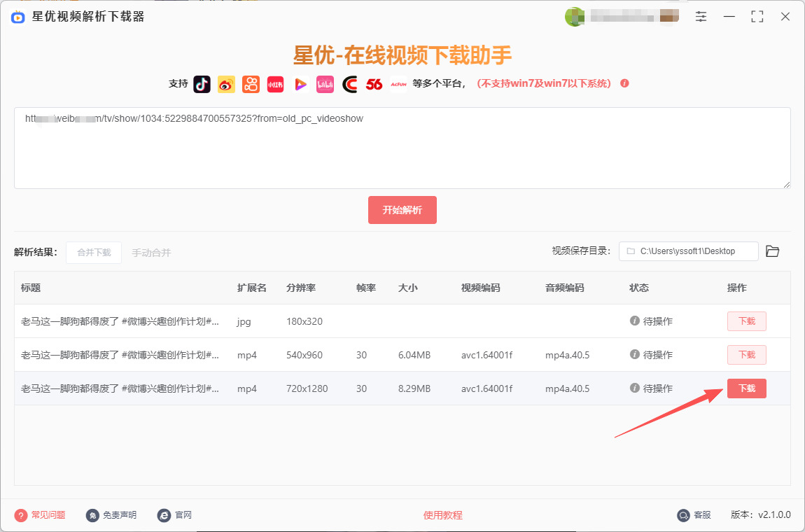Click the 开始解析 button
Image resolution: width=805 pixels, height=532 pixels.
[402, 210]
